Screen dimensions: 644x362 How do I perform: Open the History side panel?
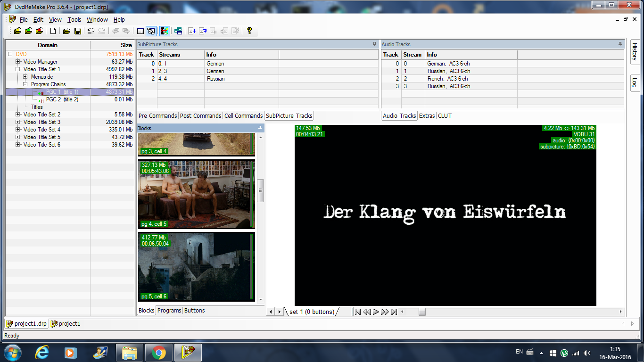click(635, 51)
